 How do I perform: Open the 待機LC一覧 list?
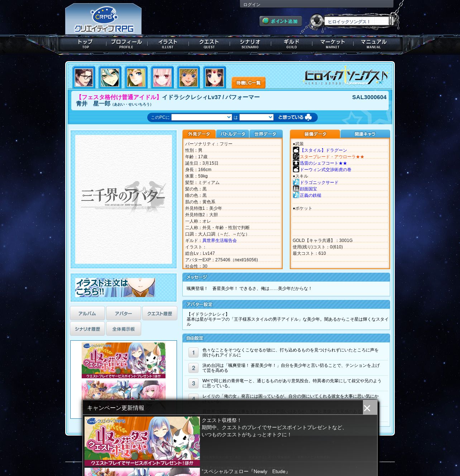click(248, 83)
